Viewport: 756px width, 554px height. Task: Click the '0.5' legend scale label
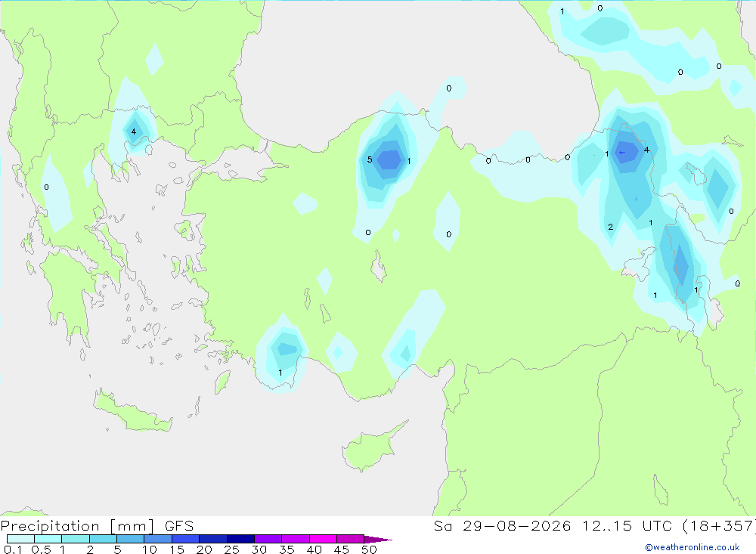click(x=41, y=549)
